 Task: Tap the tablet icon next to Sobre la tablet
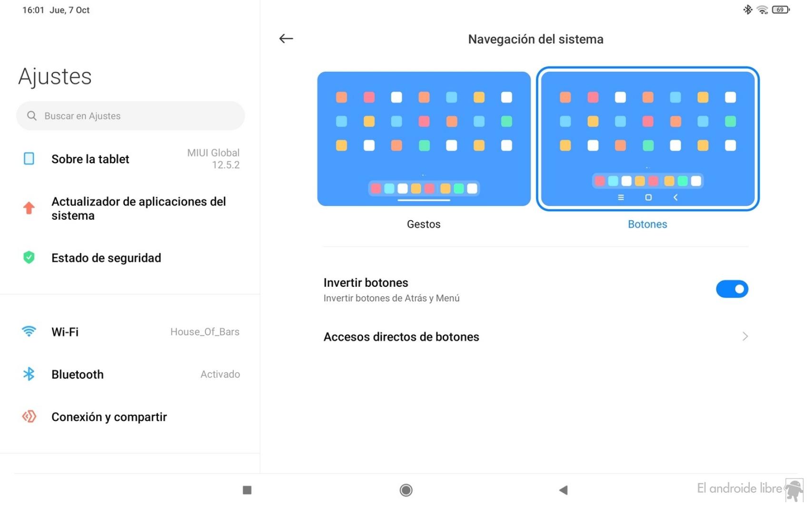29,158
